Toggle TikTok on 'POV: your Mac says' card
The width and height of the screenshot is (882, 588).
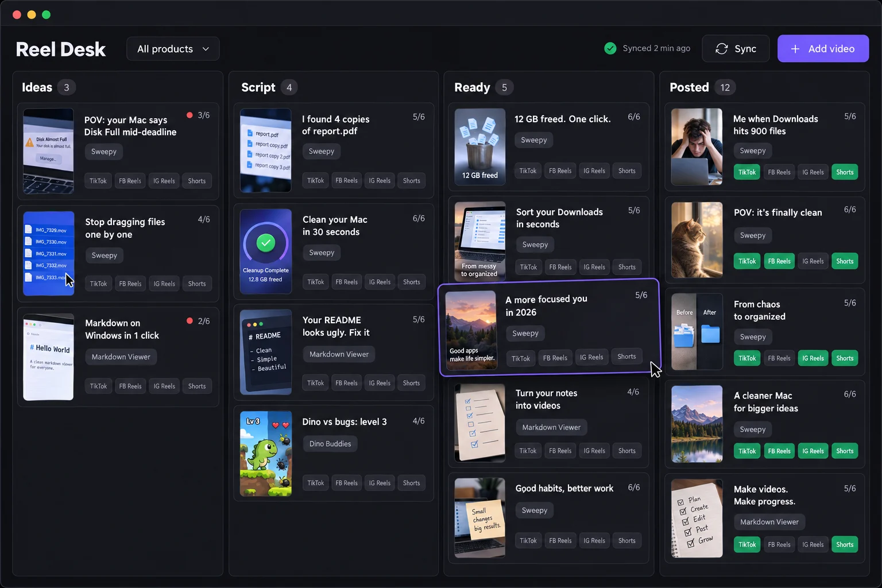click(98, 181)
